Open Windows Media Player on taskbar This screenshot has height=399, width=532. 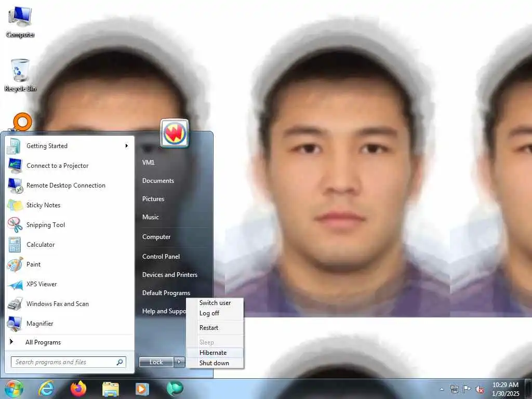click(142, 389)
